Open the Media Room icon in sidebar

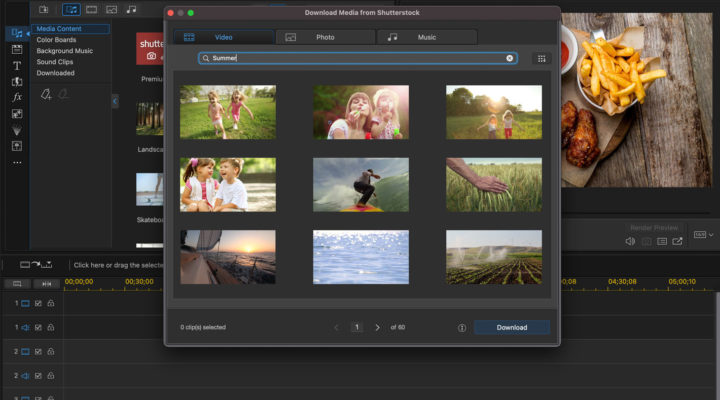(17, 33)
